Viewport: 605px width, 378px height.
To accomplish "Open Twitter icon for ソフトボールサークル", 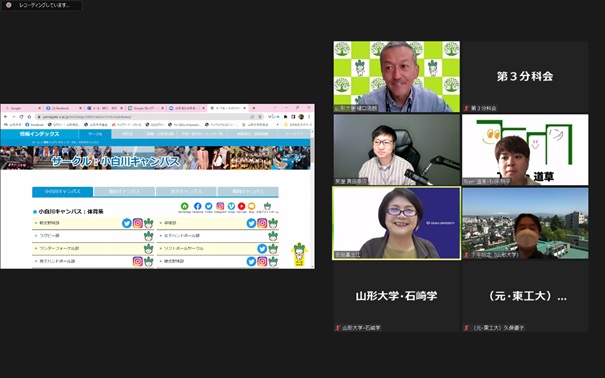I will point(262,248).
